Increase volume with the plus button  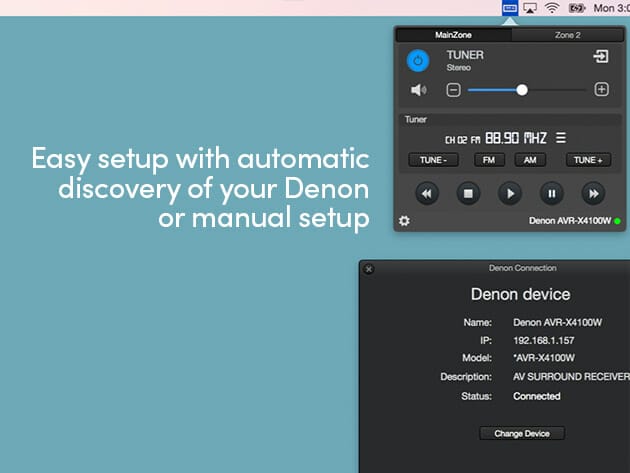pyautogui.click(x=601, y=90)
